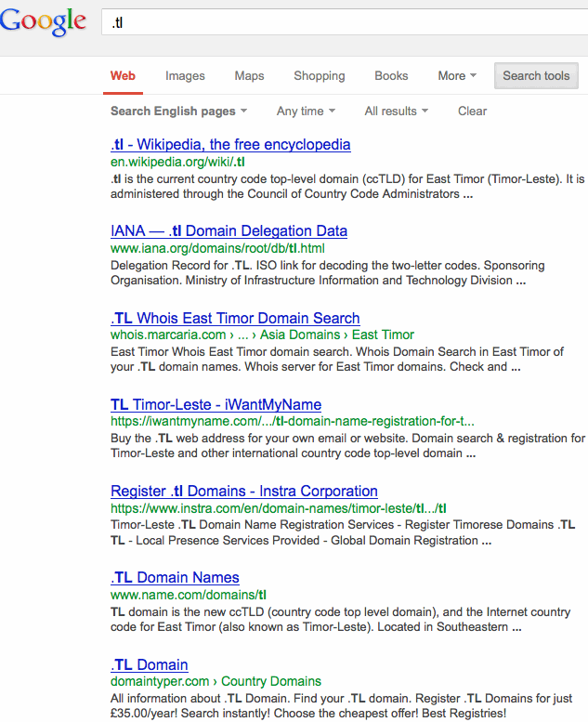
Task: Open the .TL Domain domaintyper result
Action: point(150,665)
